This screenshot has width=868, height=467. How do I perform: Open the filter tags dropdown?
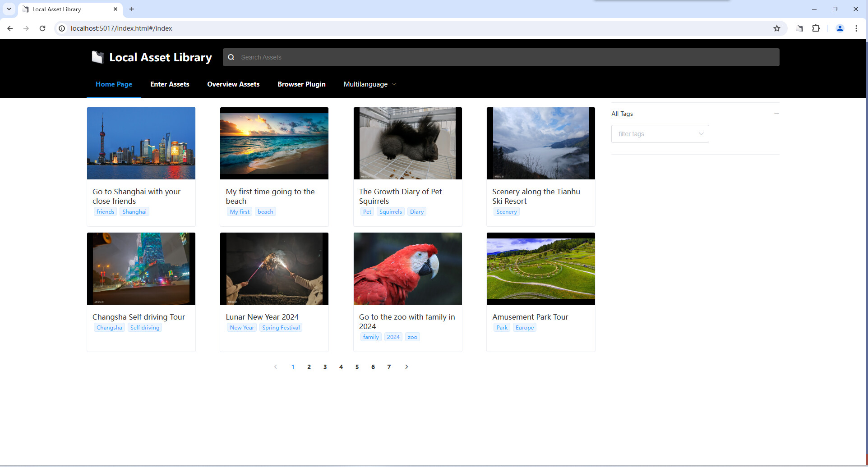pos(660,133)
